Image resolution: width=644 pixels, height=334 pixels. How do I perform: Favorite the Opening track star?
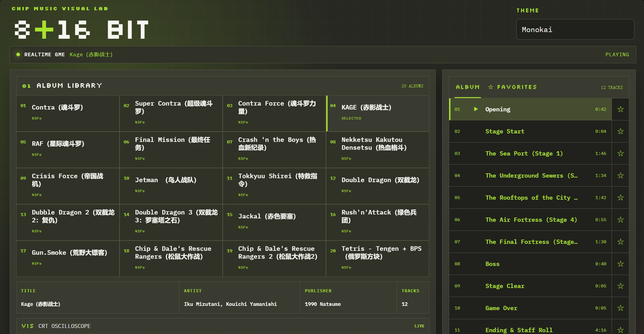pyautogui.click(x=620, y=109)
